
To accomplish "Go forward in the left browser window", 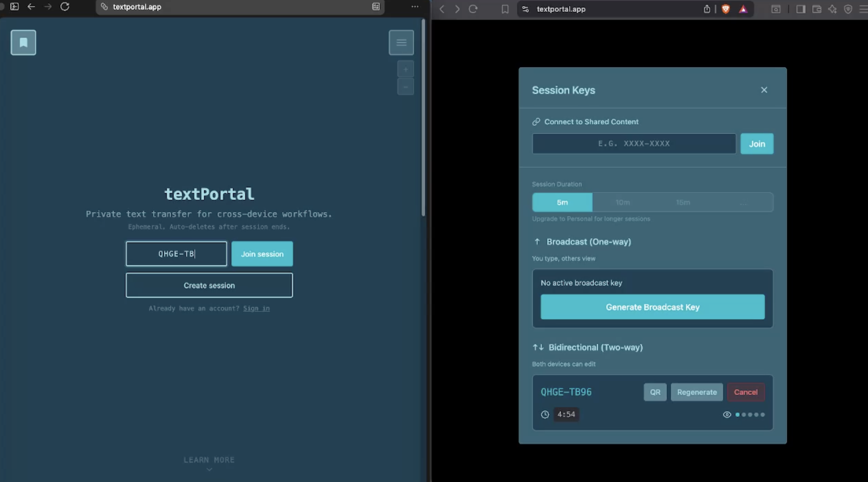I will (48, 7).
